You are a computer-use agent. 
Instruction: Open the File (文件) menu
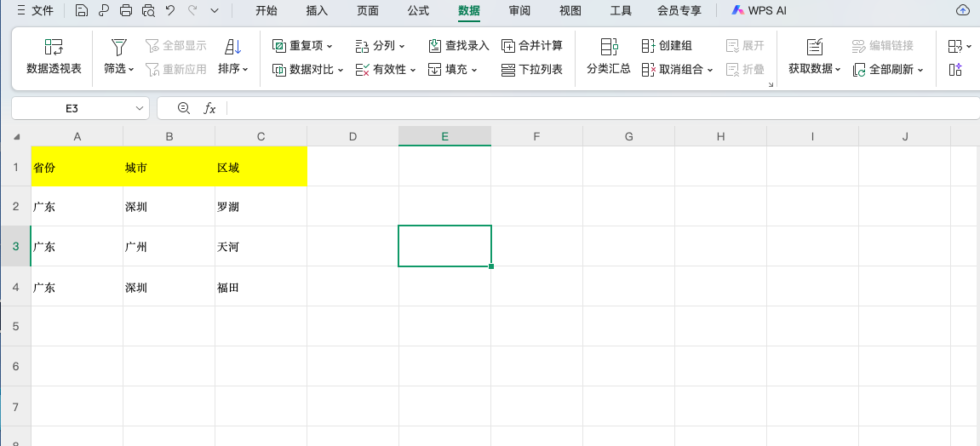(x=35, y=11)
